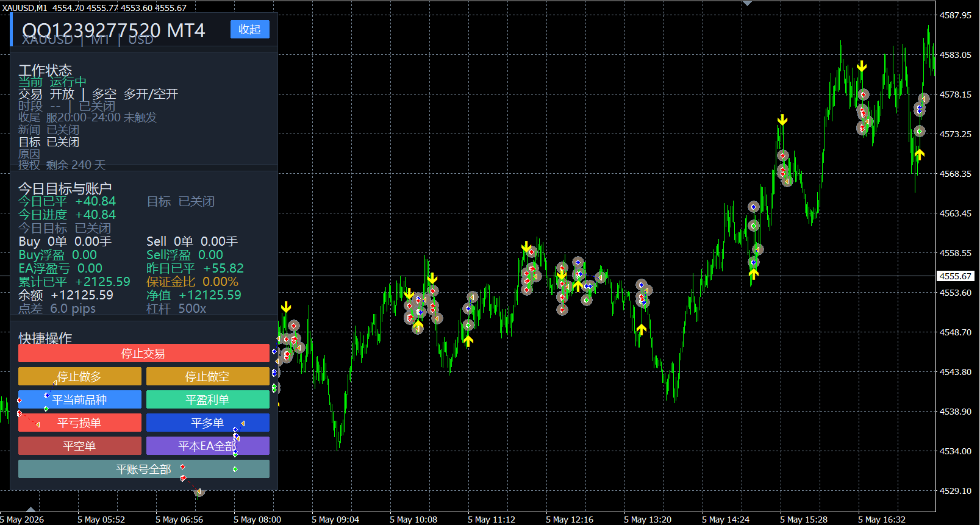This screenshot has height=525, width=980.
Task: Collapse the panel with 收起 button
Action: click(x=249, y=29)
